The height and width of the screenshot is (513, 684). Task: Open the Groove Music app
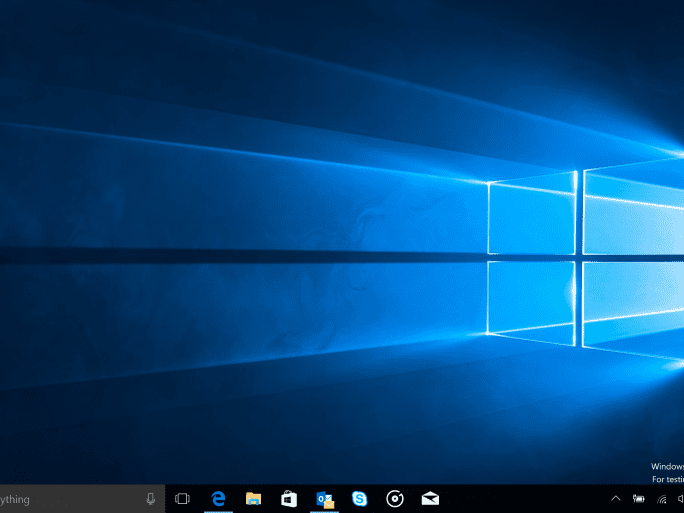point(394,498)
